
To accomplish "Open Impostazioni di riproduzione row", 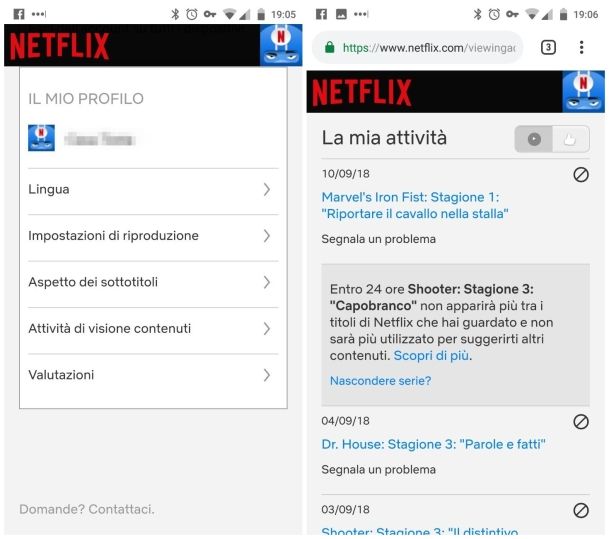I will 153,236.
